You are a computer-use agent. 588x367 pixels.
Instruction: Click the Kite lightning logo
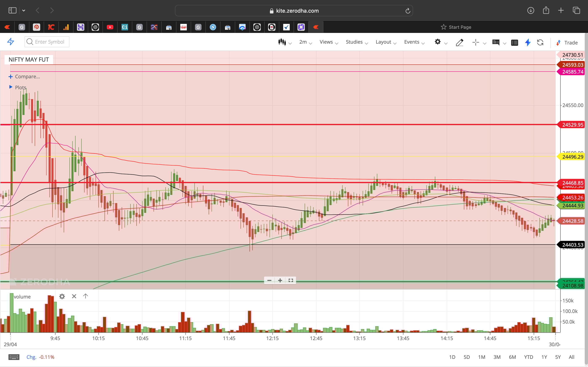[x=10, y=42]
